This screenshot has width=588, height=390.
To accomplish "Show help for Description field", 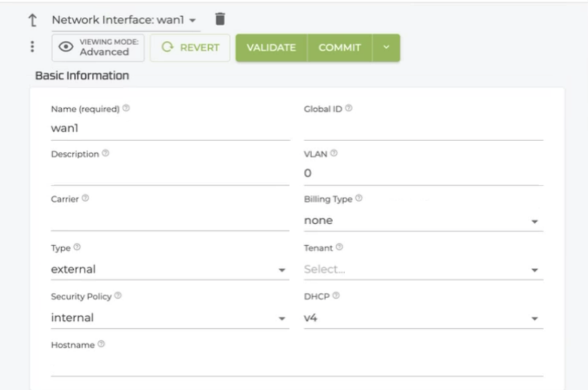I will tap(106, 153).
